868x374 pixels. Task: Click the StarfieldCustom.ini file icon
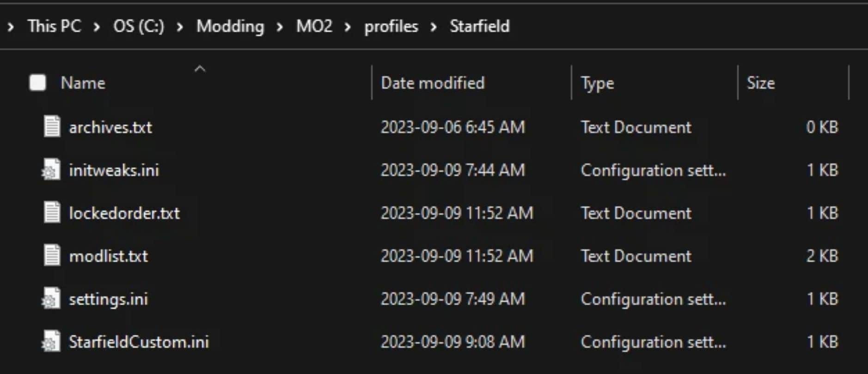51,342
